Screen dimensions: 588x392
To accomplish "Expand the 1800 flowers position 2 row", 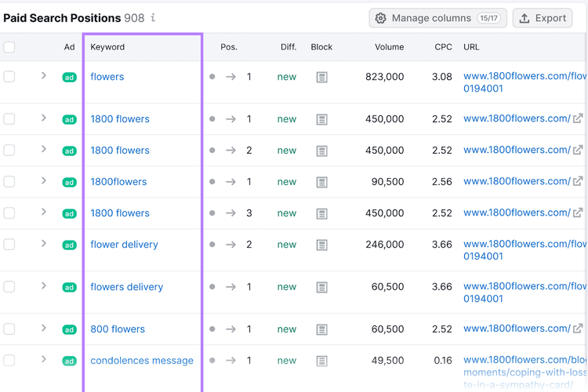I will pyautogui.click(x=43, y=149).
